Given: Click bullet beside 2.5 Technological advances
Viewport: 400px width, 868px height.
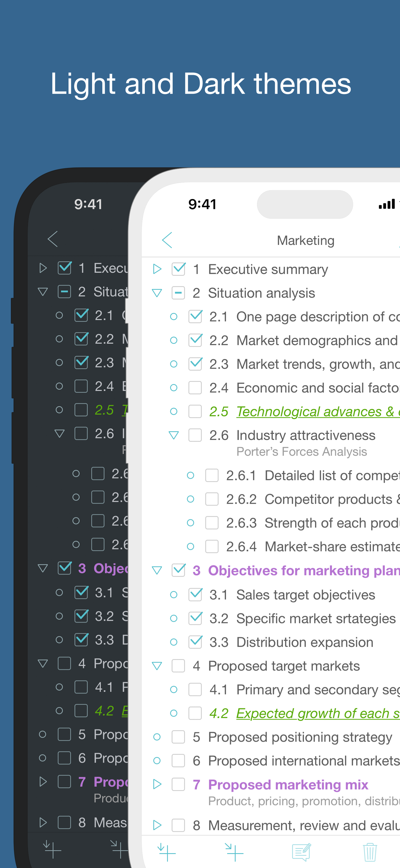Looking at the screenshot, I should (x=174, y=411).
